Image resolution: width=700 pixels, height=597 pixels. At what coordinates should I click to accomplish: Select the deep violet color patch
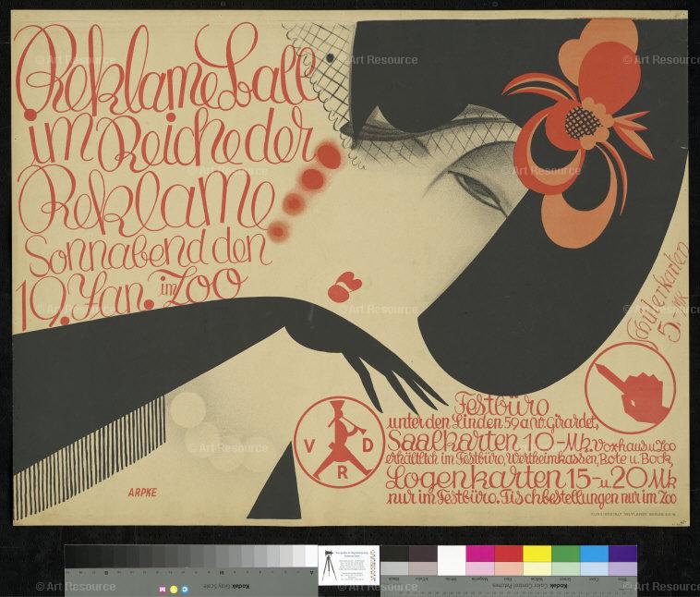click(x=622, y=554)
